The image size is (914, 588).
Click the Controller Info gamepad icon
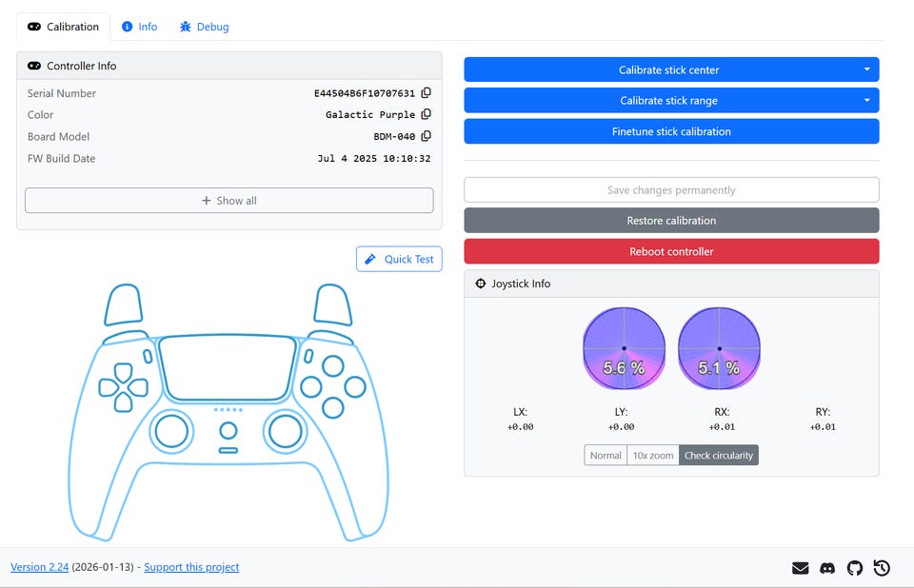point(34,66)
